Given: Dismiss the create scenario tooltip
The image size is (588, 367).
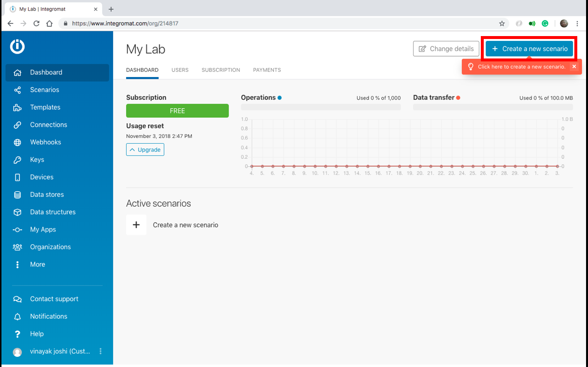Looking at the screenshot, I should coord(574,67).
